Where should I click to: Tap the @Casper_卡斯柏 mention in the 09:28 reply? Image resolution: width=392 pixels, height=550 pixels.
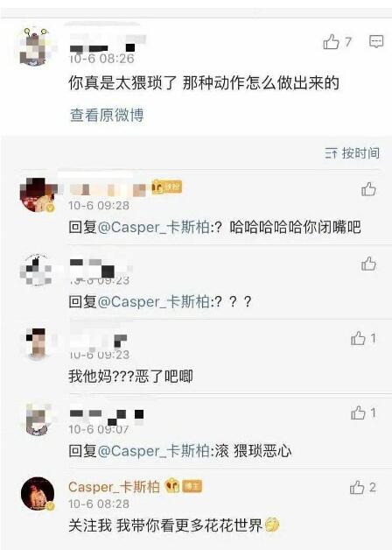pyautogui.click(x=154, y=228)
